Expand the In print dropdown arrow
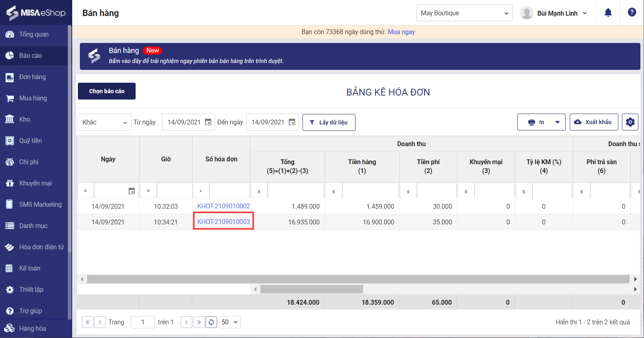The image size is (644, 338). [557, 122]
